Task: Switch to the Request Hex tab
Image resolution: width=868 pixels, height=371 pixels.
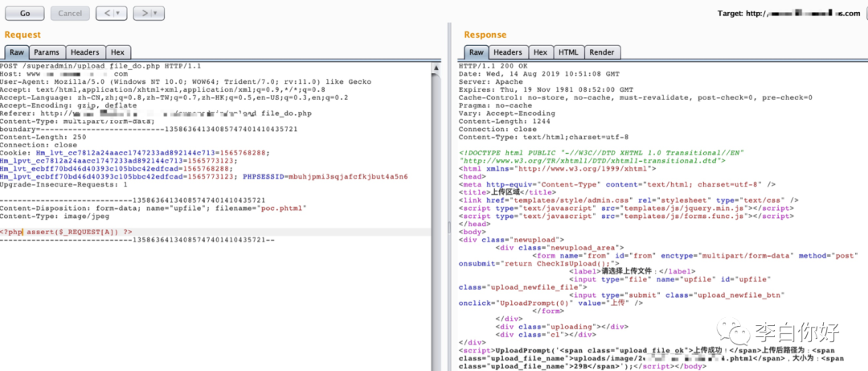Action: [117, 52]
